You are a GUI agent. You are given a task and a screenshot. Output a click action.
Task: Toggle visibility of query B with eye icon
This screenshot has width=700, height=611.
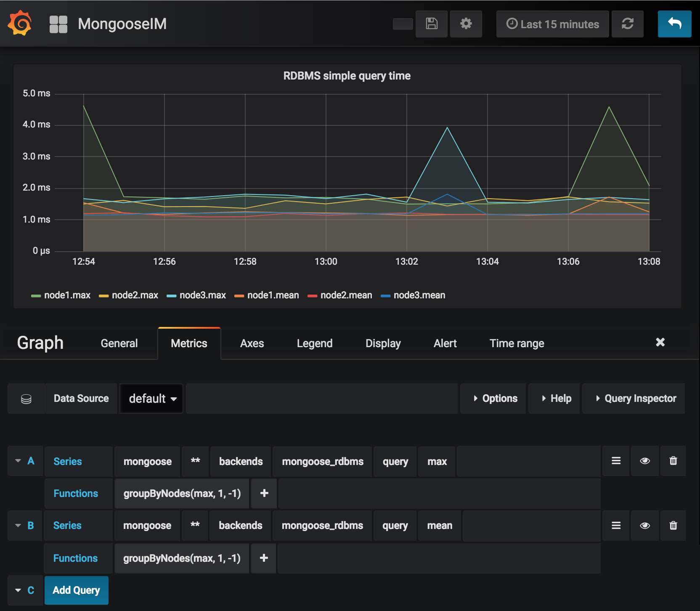[644, 525]
